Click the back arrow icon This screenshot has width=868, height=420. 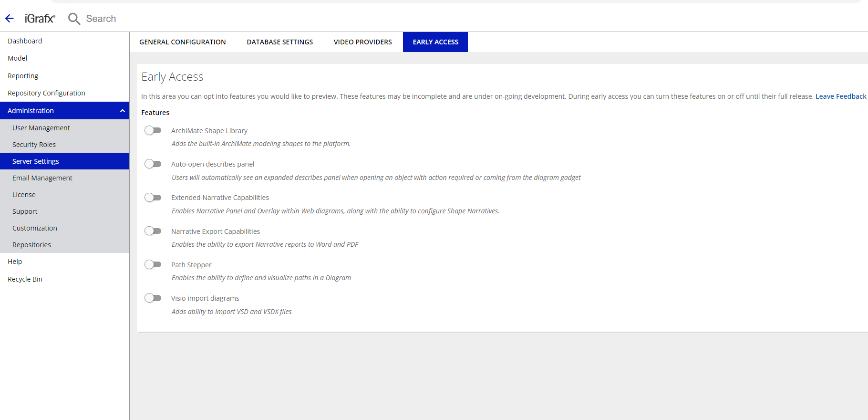[x=10, y=19]
